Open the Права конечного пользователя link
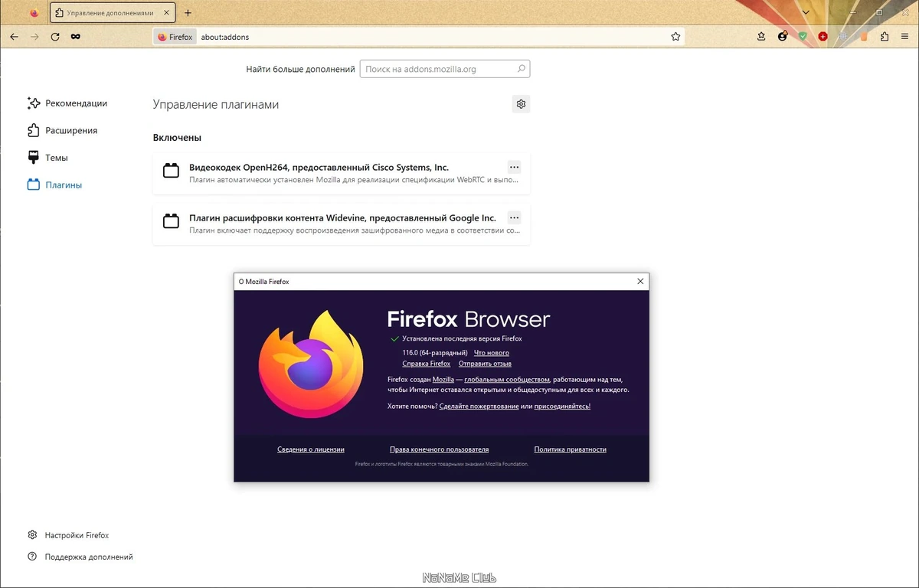This screenshot has height=588, width=919. [x=439, y=449]
